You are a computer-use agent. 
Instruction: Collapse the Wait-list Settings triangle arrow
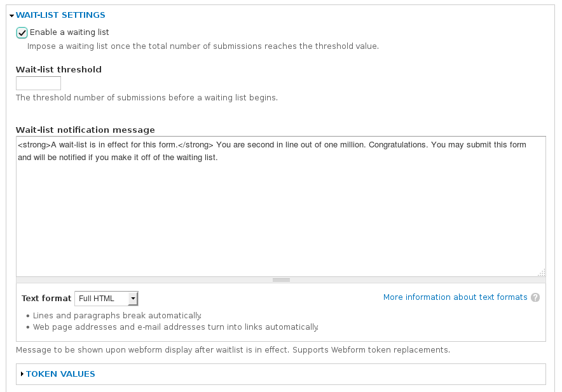pos(11,15)
